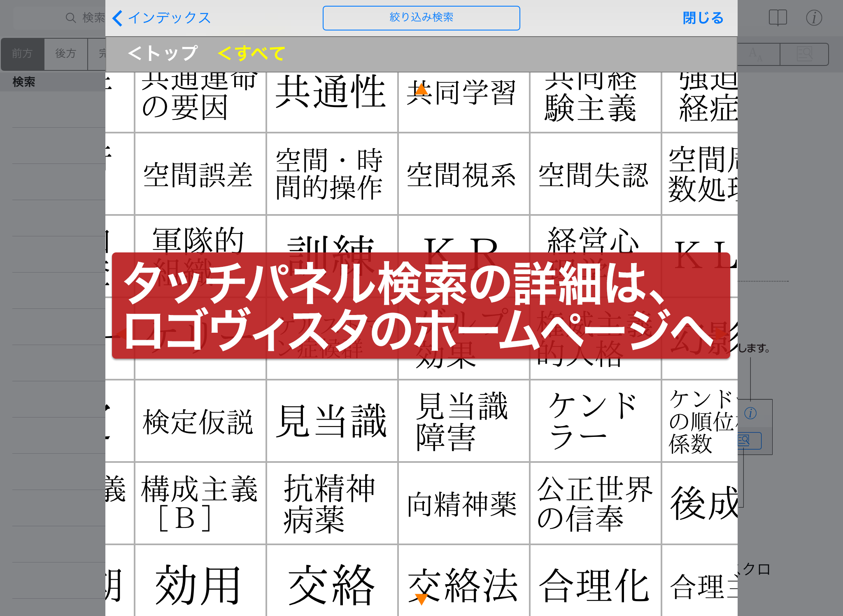Select the 後方 search mode segment
Viewport: 843px width, 616px height.
(x=66, y=54)
